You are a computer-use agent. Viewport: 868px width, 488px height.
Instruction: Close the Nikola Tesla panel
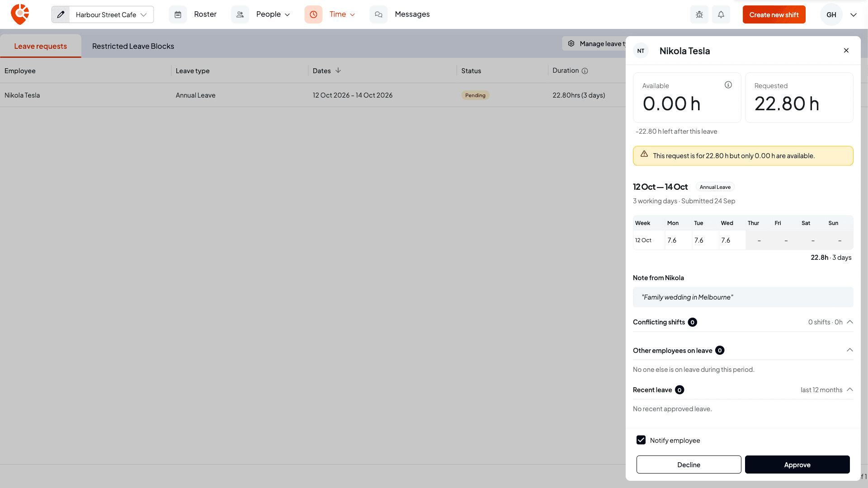pyautogui.click(x=846, y=51)
